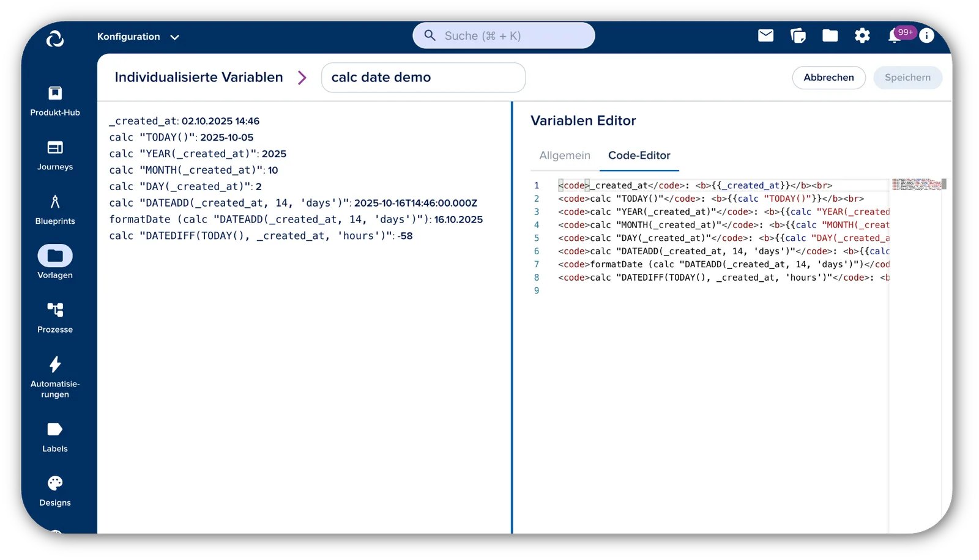The width and height of the screenshot is (979, 560).
Task: Click the Abbrechen button
Action: 828,78
